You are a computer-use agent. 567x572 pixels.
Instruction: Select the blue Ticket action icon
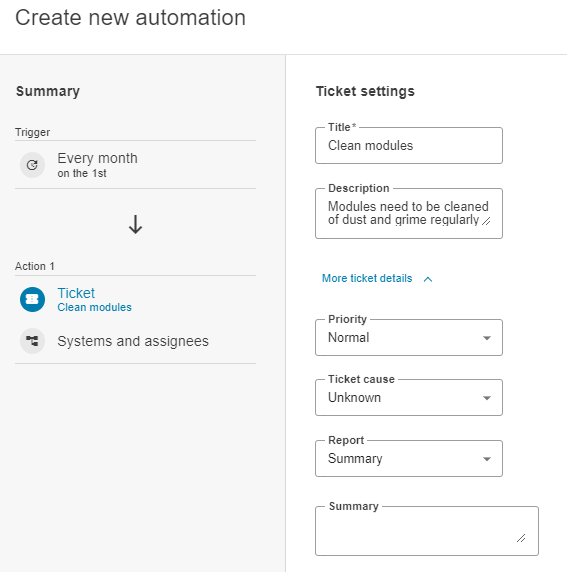coord(32,299)
